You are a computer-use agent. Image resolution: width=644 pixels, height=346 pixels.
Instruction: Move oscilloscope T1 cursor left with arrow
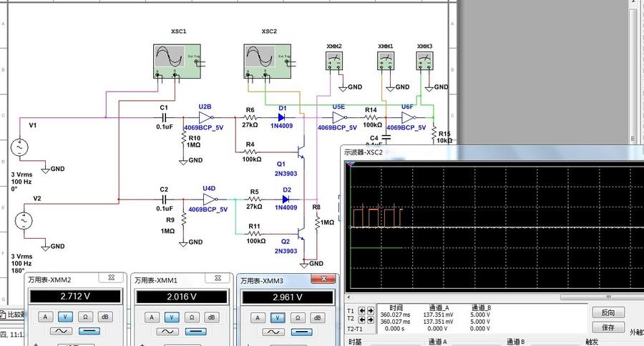[361, 311]
